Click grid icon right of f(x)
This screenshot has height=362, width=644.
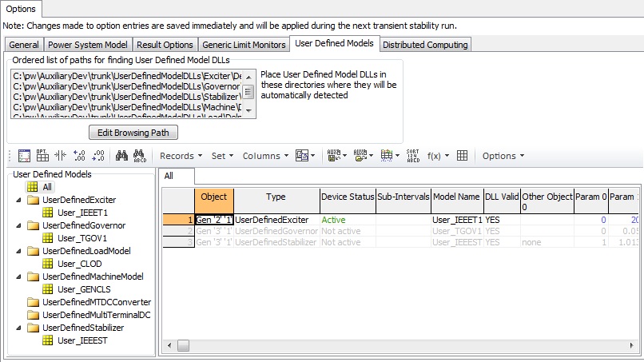[462, 156]
